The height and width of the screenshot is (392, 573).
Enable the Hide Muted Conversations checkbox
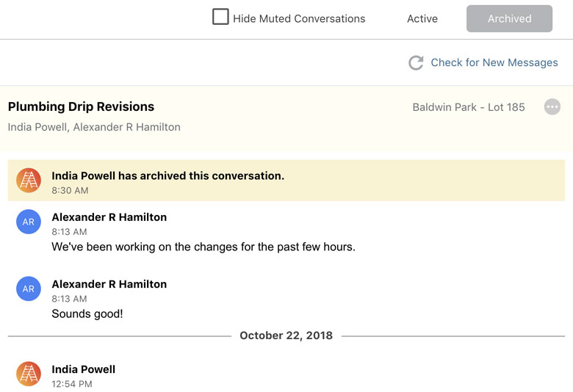click(x=220, y=17)
